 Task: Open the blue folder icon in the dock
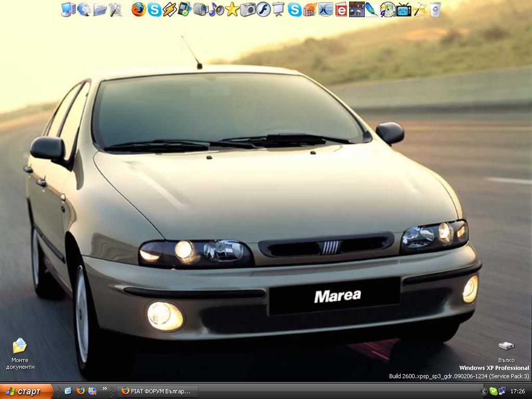point(100,9)
